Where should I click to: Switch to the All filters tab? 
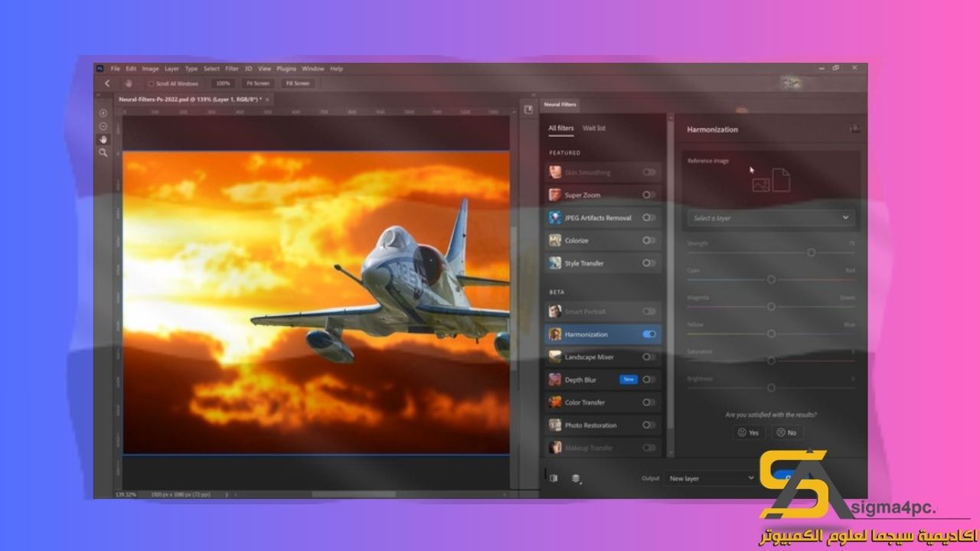click(561, 129)
